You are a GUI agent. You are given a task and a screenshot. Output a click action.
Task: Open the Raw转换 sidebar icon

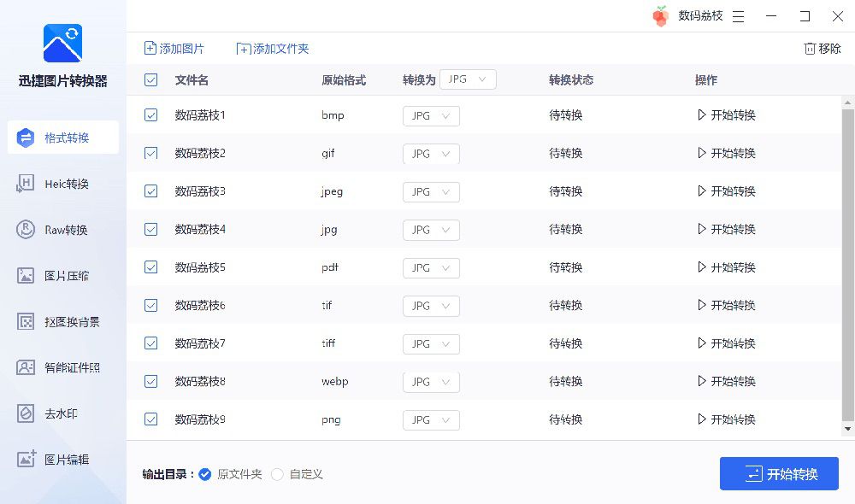coord(25,230)
